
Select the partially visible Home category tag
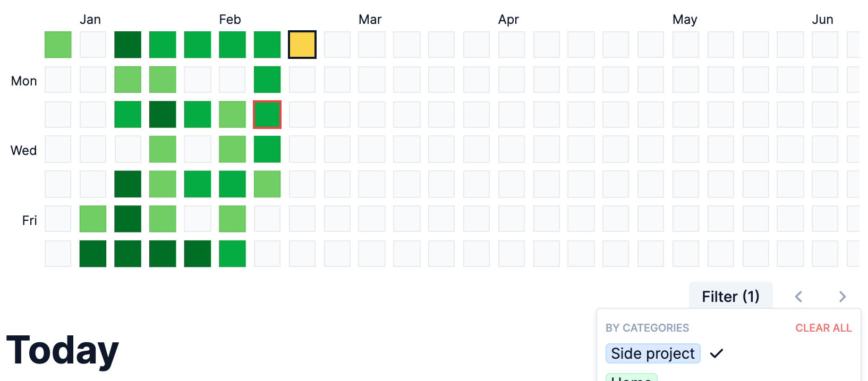point(632,378)
